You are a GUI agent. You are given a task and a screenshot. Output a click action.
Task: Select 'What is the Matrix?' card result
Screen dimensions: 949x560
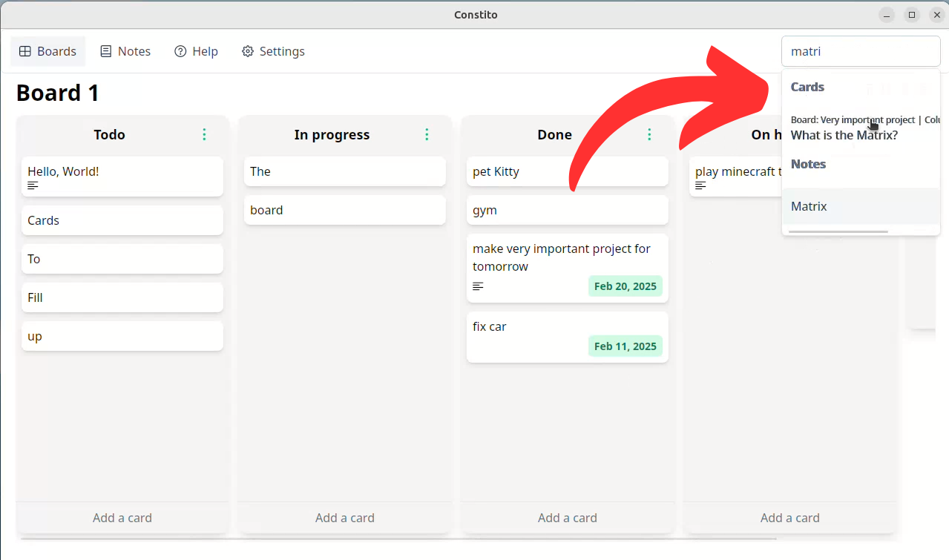pyautogui.click(x=861, y=128)
